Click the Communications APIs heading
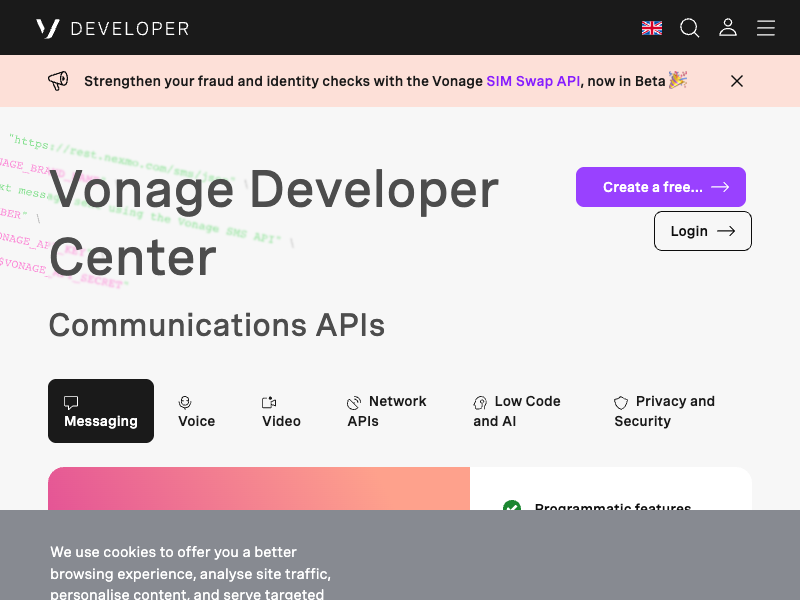The width and height of the screenshot is (800, 600). pos(217,325)
